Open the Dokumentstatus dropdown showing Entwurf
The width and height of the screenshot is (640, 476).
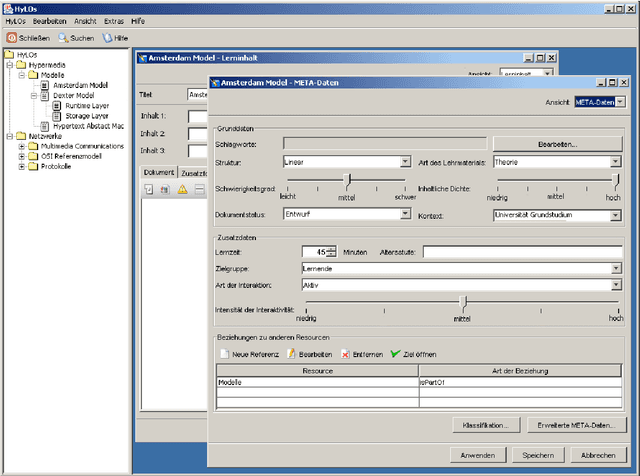(405, 214)
